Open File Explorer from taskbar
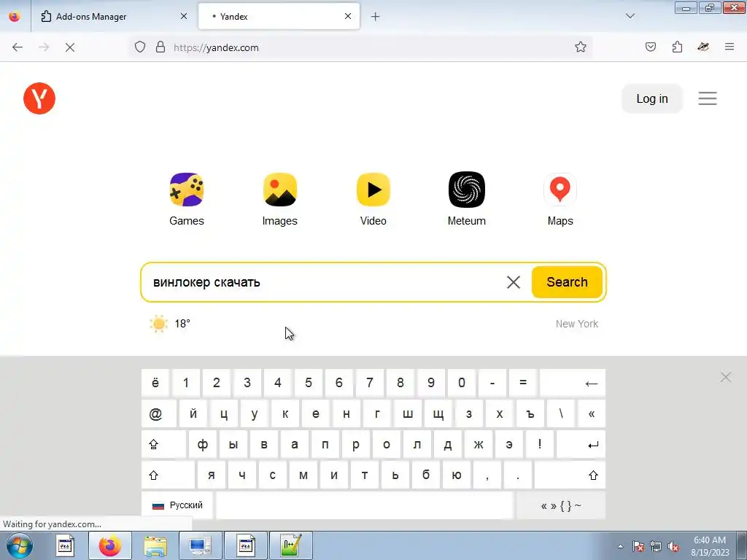The image size is (747, 560). [x=155, y=545]
